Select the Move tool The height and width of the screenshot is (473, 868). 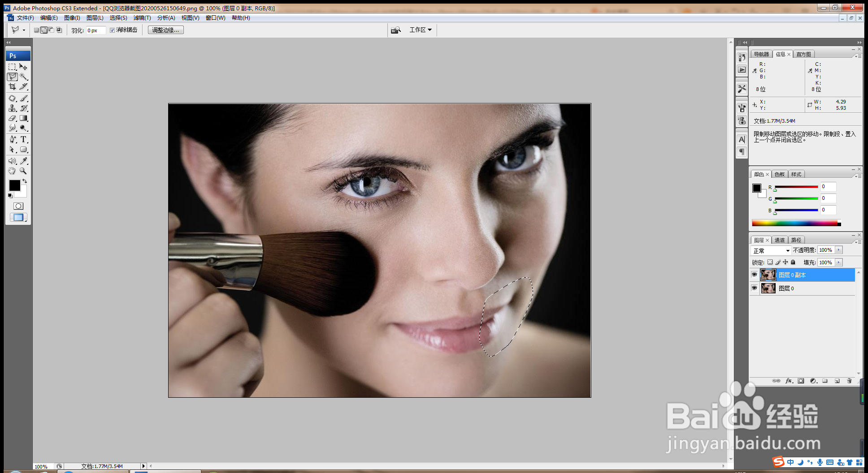[24, 67]
